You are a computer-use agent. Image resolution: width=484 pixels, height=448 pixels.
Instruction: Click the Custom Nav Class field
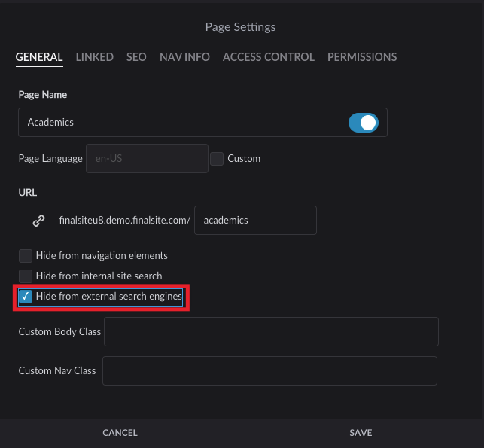(x=269, y=371)
